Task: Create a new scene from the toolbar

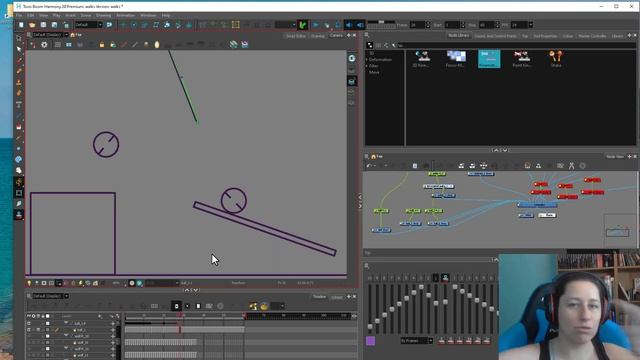Action: (21, 25)
